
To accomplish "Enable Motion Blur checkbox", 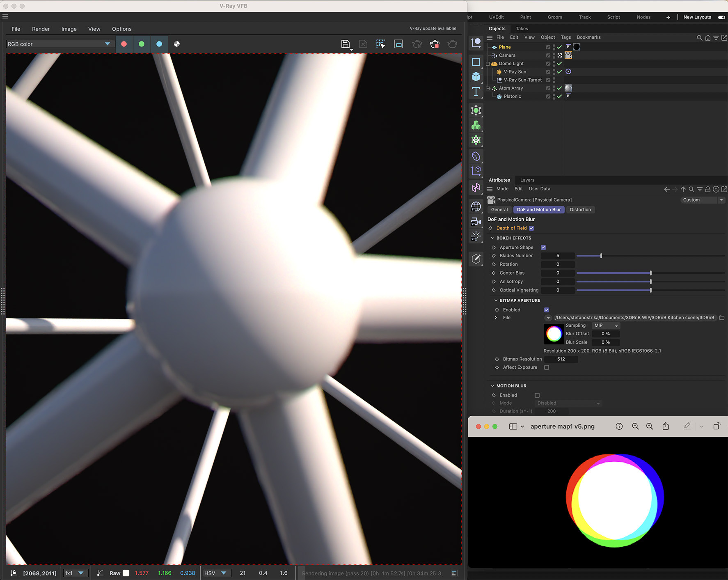I will pyautogui.click(x=537, y=395).
